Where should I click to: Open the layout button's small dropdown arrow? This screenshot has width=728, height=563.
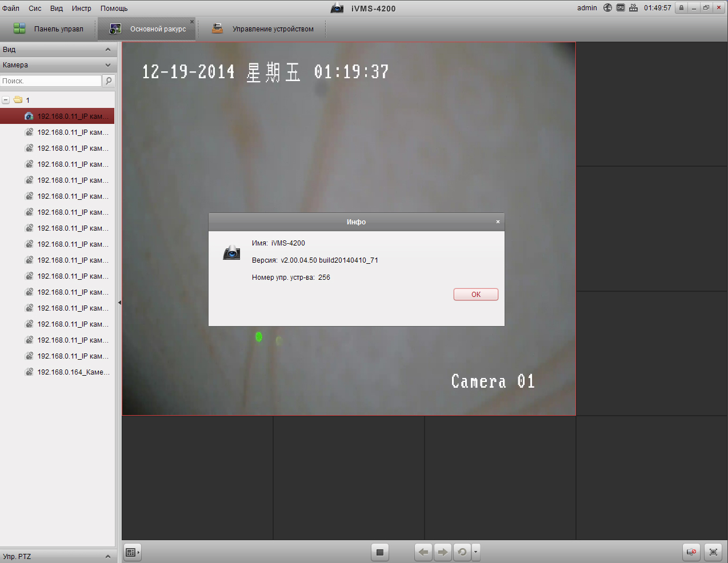pyautogui.click(x=138, y=552)
